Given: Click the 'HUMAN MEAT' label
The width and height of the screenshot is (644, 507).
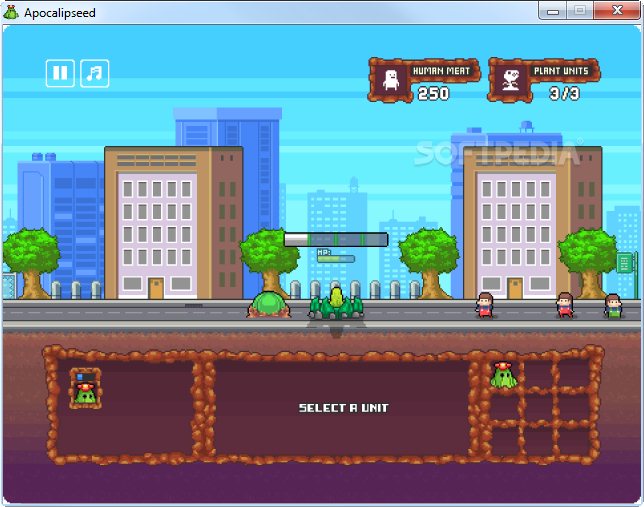Looking at the screenshot, I should [441, 71].
